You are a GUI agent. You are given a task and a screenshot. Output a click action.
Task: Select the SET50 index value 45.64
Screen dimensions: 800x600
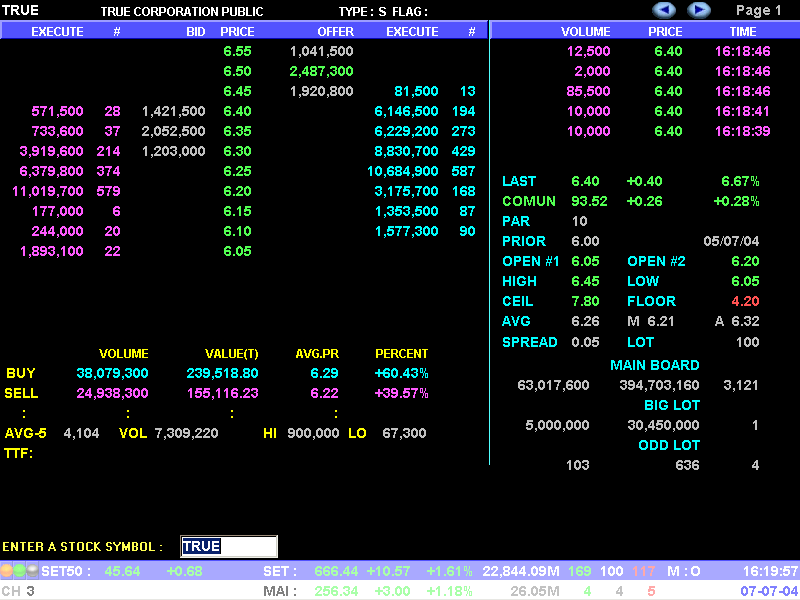122,571
